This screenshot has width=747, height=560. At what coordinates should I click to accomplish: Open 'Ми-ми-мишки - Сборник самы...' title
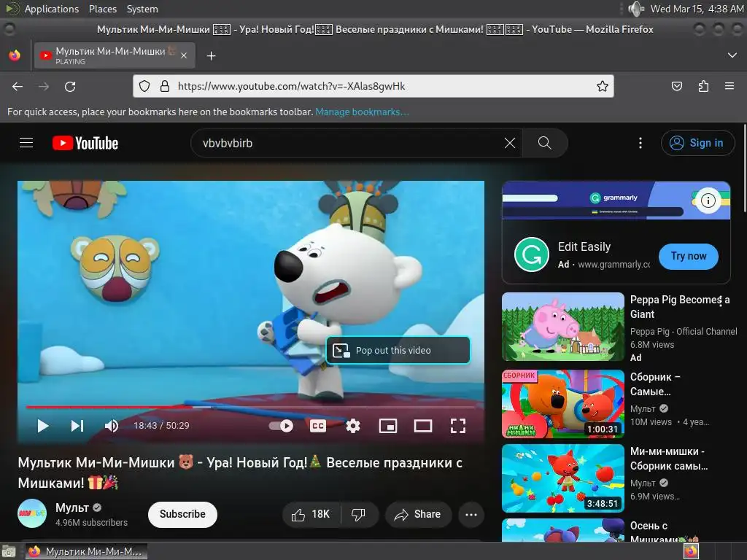point(669,459)
